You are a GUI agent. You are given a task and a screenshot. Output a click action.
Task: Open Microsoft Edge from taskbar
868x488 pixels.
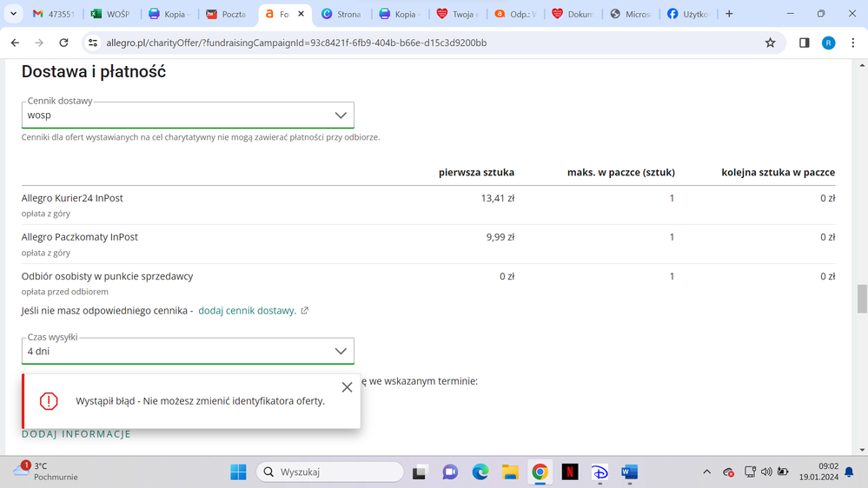[x=480, y=472]
